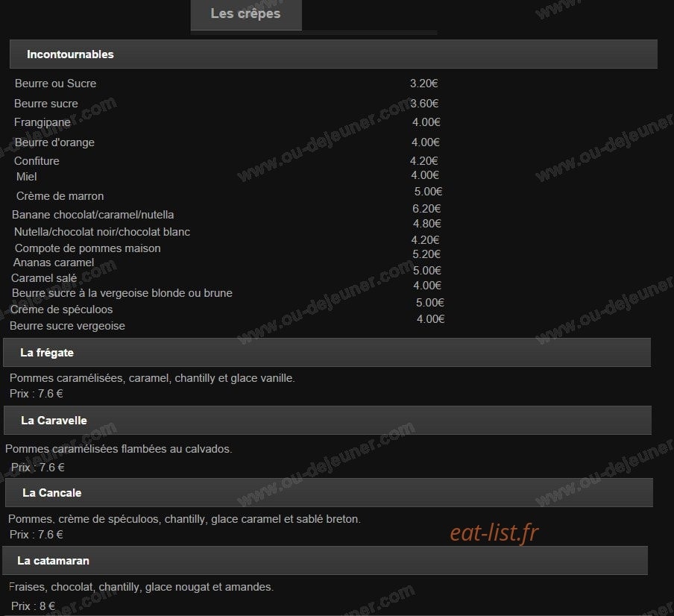
Task: Click La frégate price Prix : 7.6 €
Action: point(36,393)
